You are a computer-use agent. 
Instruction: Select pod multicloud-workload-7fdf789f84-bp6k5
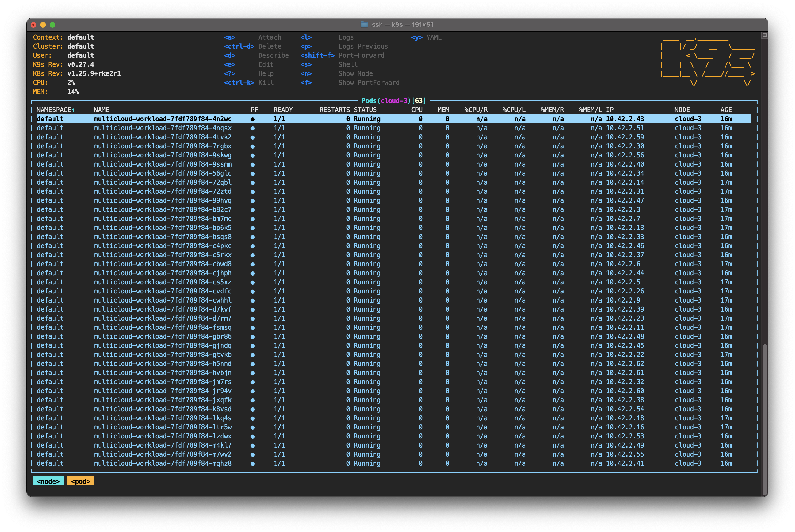coord(394,228)
